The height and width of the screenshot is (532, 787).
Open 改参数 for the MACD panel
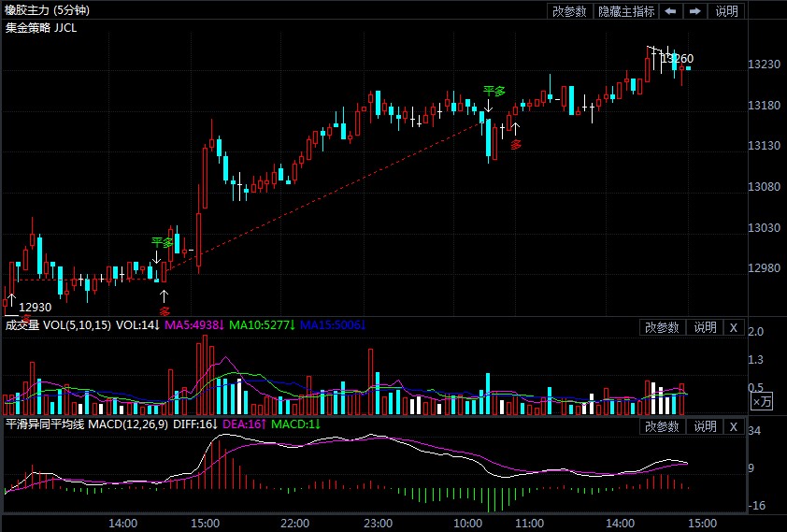click(x=662, y=426)
